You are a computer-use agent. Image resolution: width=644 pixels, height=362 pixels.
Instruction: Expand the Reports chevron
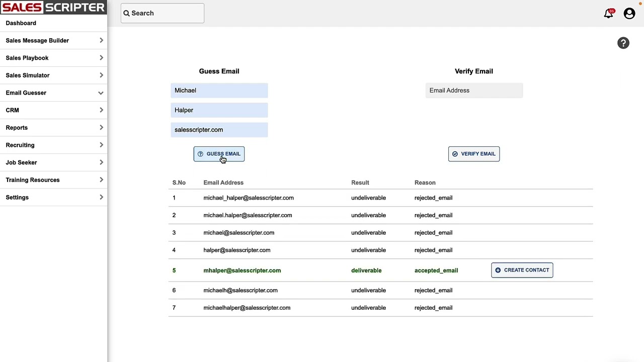point(101,128)
